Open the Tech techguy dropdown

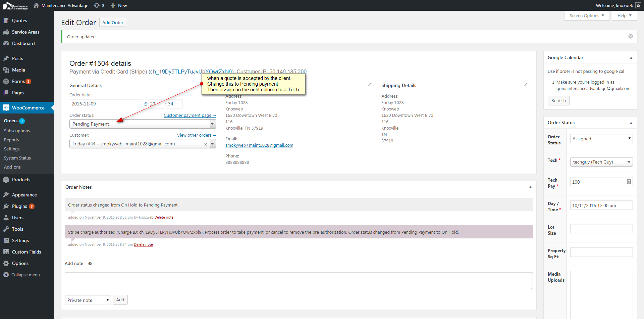(x=601, y=162)
